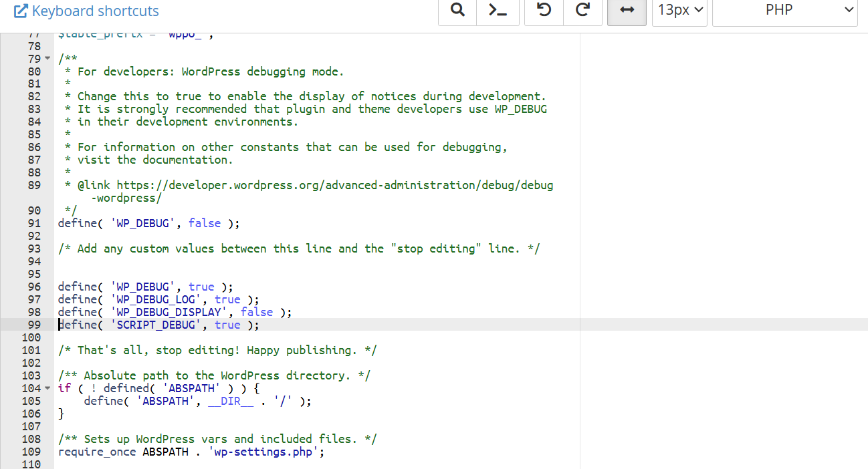Screen dimensions: 868x469
Task: Click the 'WP_DEBUG_LOG' true define line
Action: pos(158,299)
